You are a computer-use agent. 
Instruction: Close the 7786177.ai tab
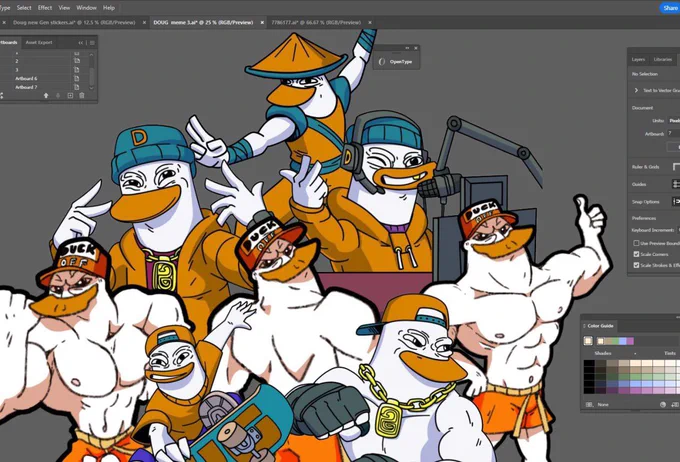(369, 23)
